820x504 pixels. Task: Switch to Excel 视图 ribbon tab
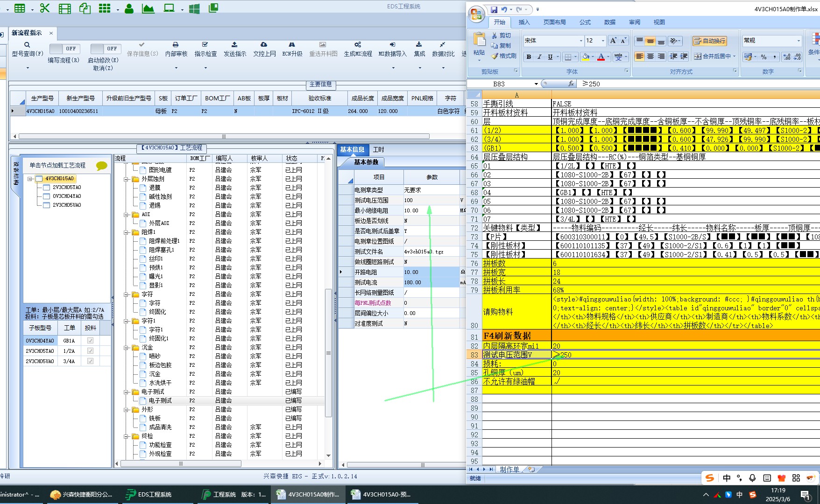[659, 22]
